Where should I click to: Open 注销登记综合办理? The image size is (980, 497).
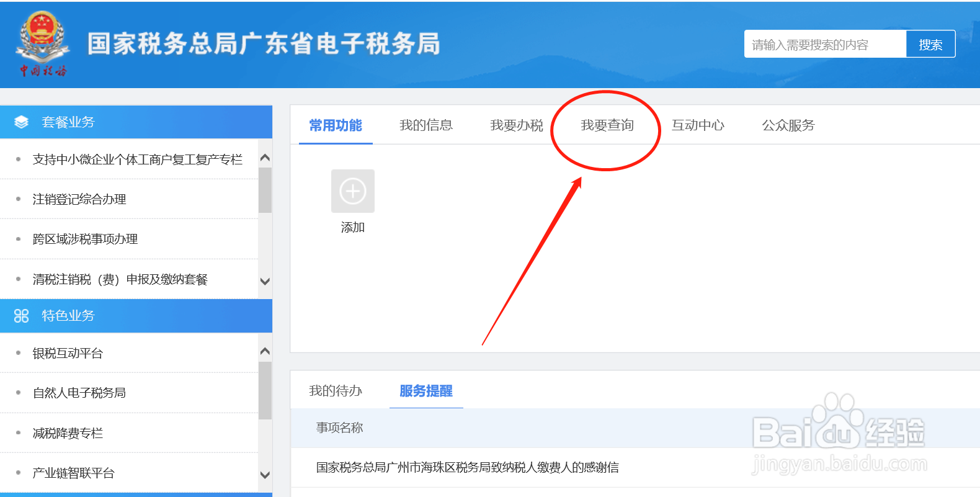79,199
